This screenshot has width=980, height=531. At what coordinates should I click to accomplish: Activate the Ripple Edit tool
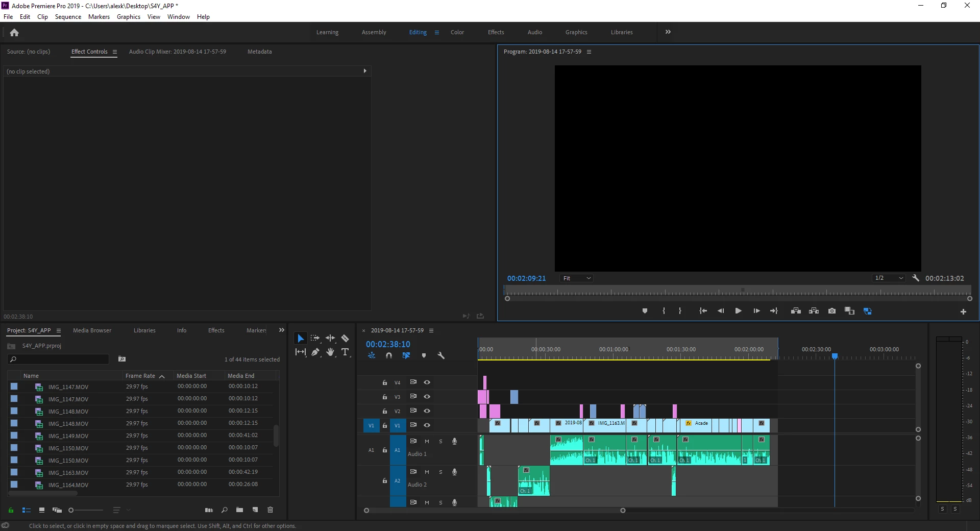[x=330, y=339]
